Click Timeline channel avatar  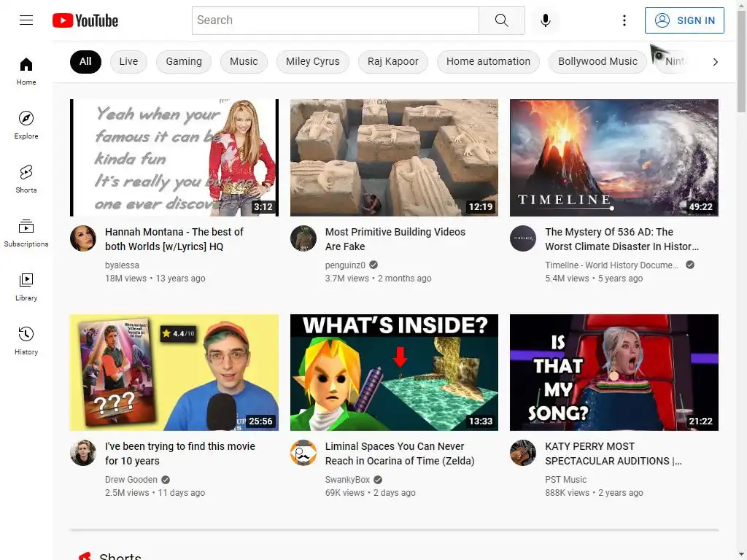click(x=523, y=238)
